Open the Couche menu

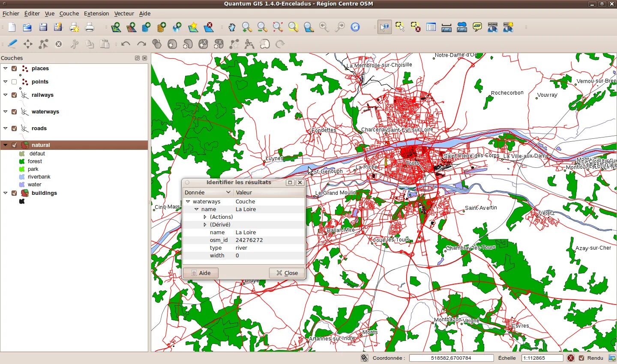pyautogui.click(x=69, y=14)
